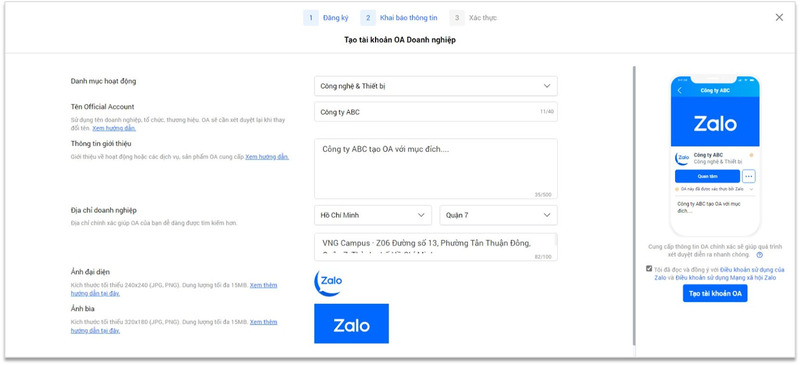Open the Danh mục hoạt động dropdown
This screenshot has width=800, height=365.
click(x=436, y=86)
